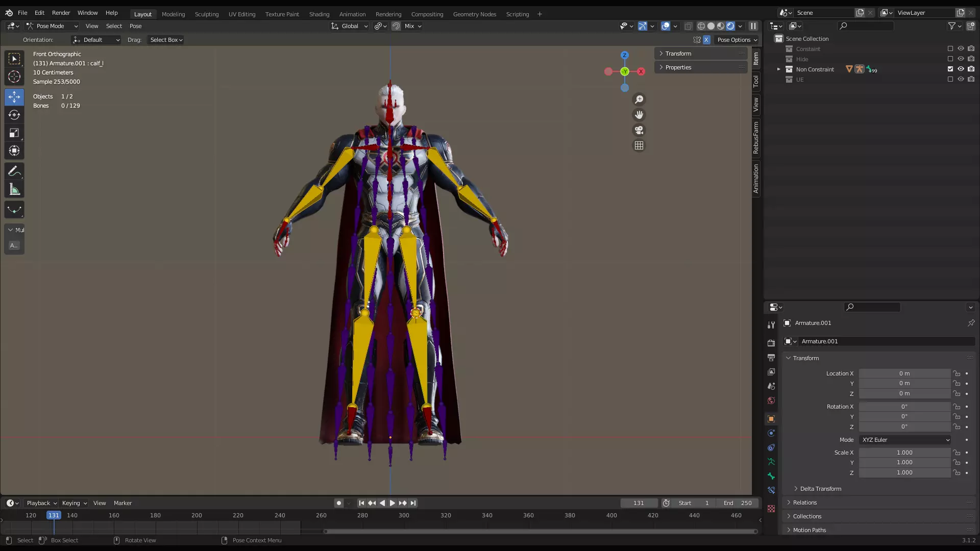Select the Scale tool
Screen dimensions: 980x551
coord(14,133)
